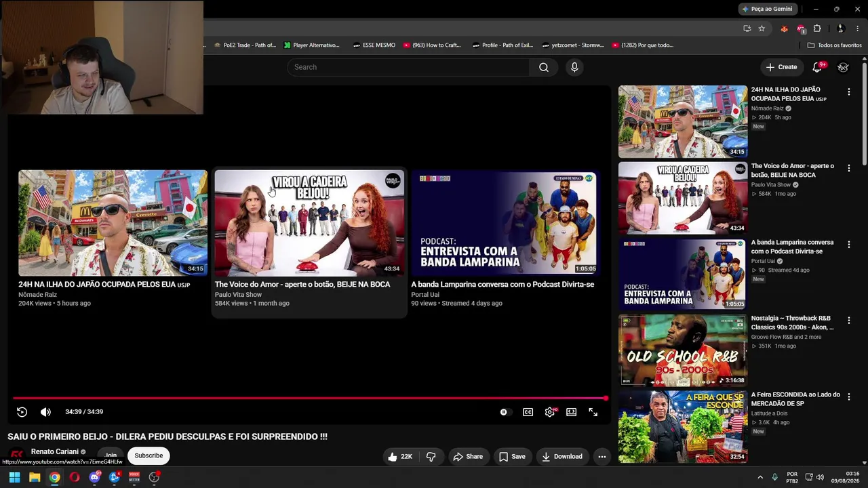Subscribe to the Renato Cariani channel
This screenshot has width=868, height=488.
click(149, 455)
